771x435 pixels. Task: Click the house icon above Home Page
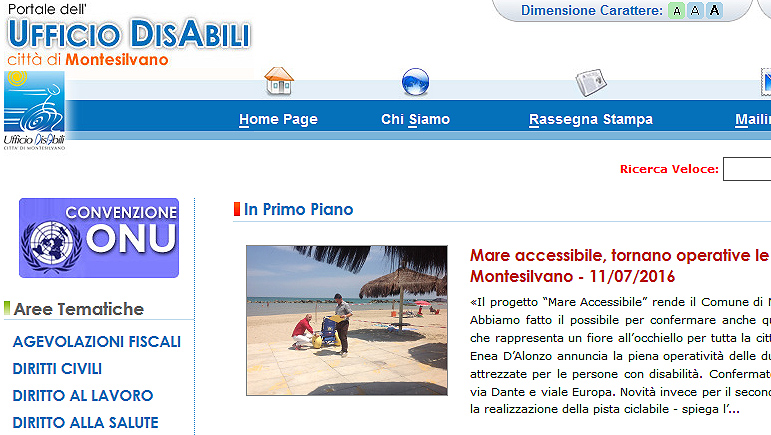pyautogui.click(x=279, y=82)
